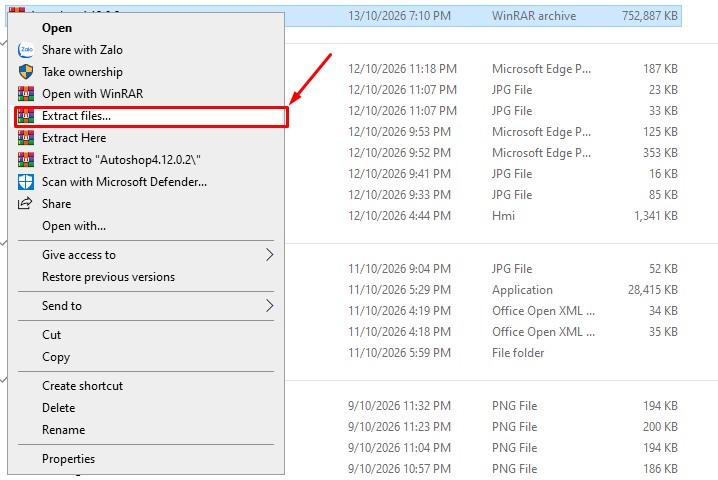
Task: Click the WinRAR icon beside Extract to Autoshop4.12.0.2
Action: [x=26, y=159]
